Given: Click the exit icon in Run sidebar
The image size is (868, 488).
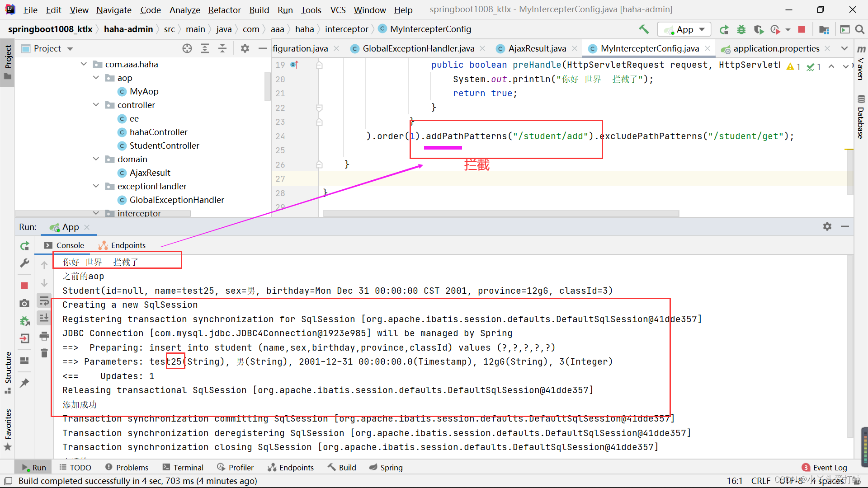Looking at the screenshot, I should [x=25, y=338].
